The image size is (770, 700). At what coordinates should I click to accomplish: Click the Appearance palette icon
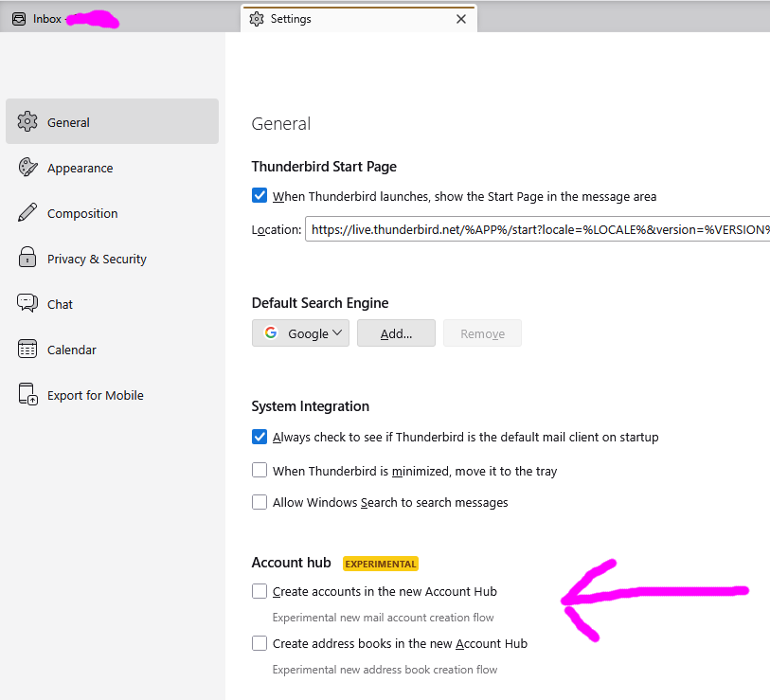pyautogui.click(x=27, y=168)
